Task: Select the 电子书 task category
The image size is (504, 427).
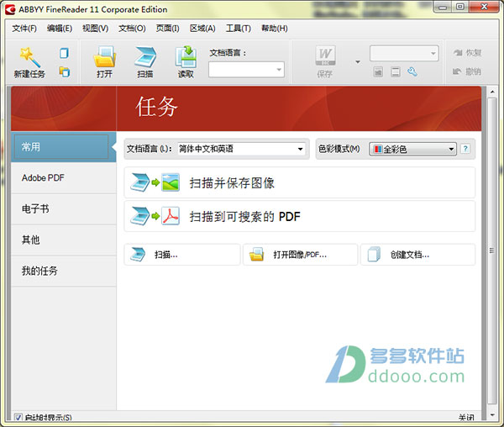Action: (63, 209)
